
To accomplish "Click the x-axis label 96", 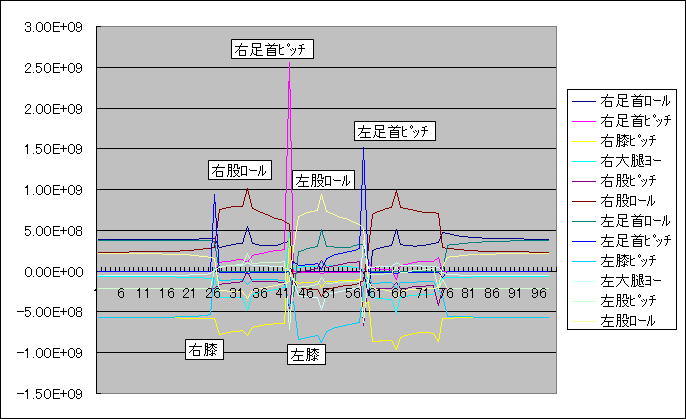I will click(x=539, y=293).
